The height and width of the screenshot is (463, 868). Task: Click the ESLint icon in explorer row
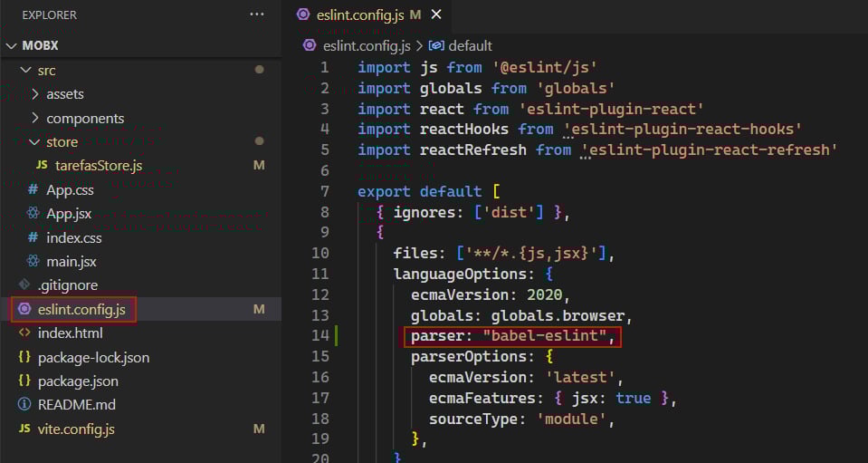point(24,309)
